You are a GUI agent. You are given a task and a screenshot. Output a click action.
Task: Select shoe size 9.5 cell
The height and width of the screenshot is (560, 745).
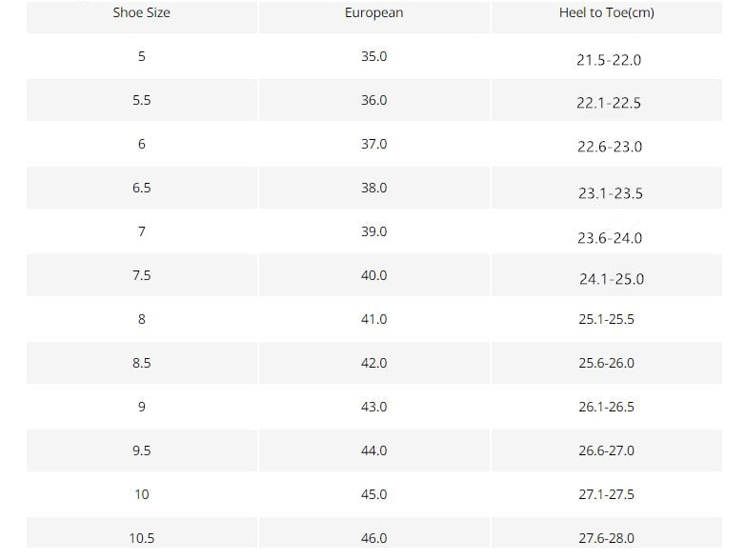pyautogui.click(x=141, y=450)
